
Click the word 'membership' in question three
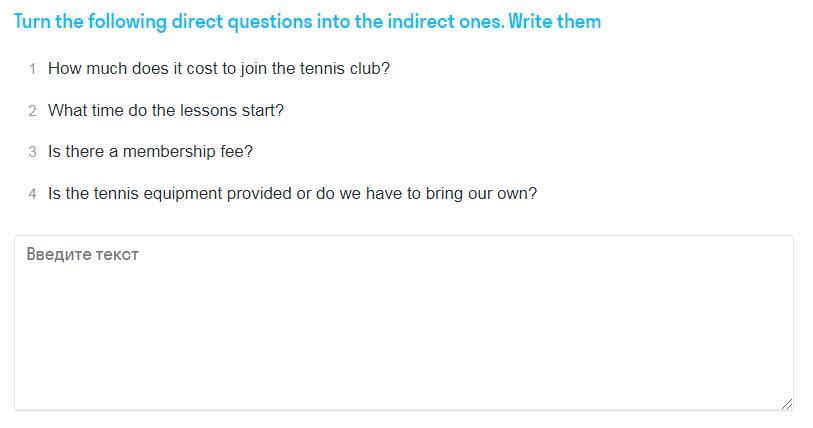[169, 151]
